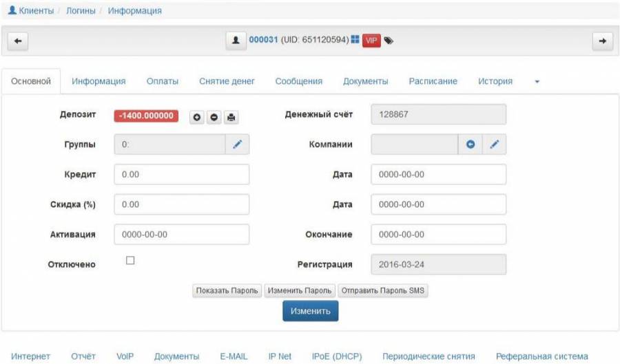This screenshot has height=364, width=620.
Task: Open the 000031 login link
Action: coord(263,40)
